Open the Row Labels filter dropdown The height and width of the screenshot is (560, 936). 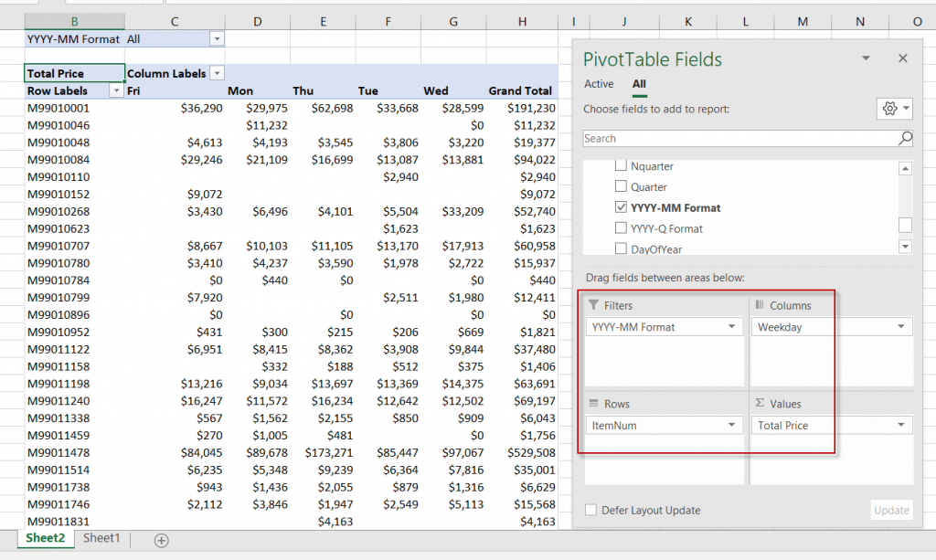coord(116,90)
